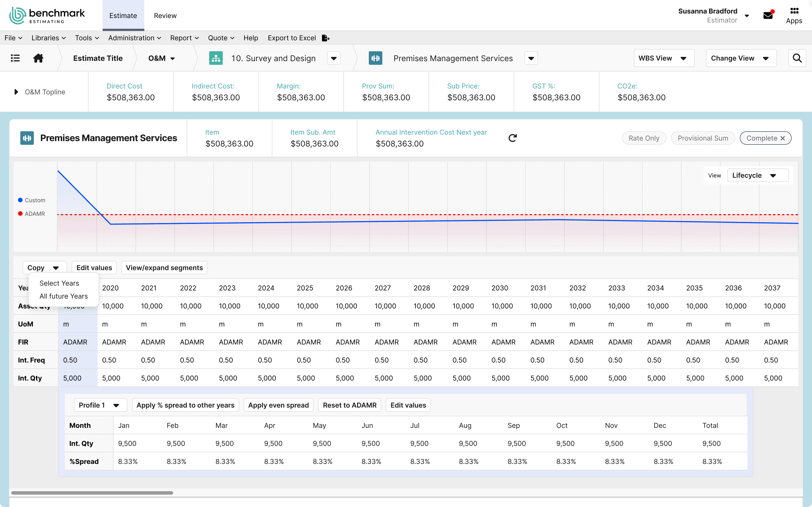Screen dimensions: 812x507
Task: Open the Profile 1 dropdown
Action: 100,405
